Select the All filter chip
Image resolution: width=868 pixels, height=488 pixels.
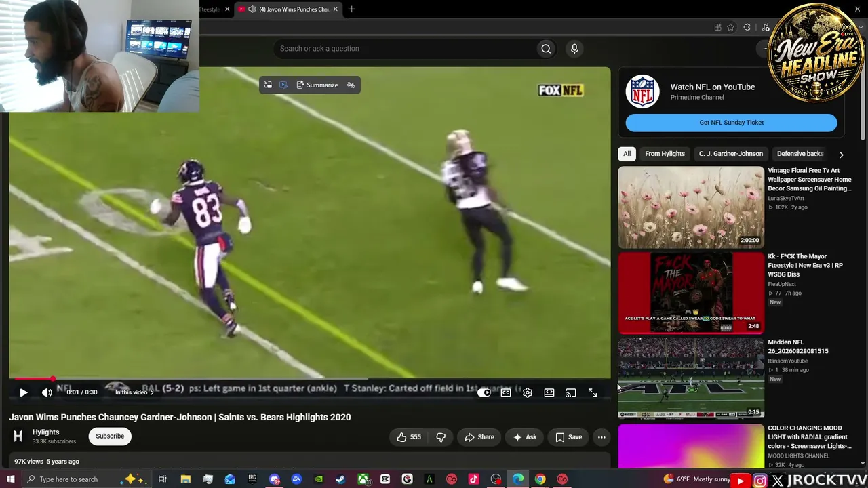pos(627,154)
